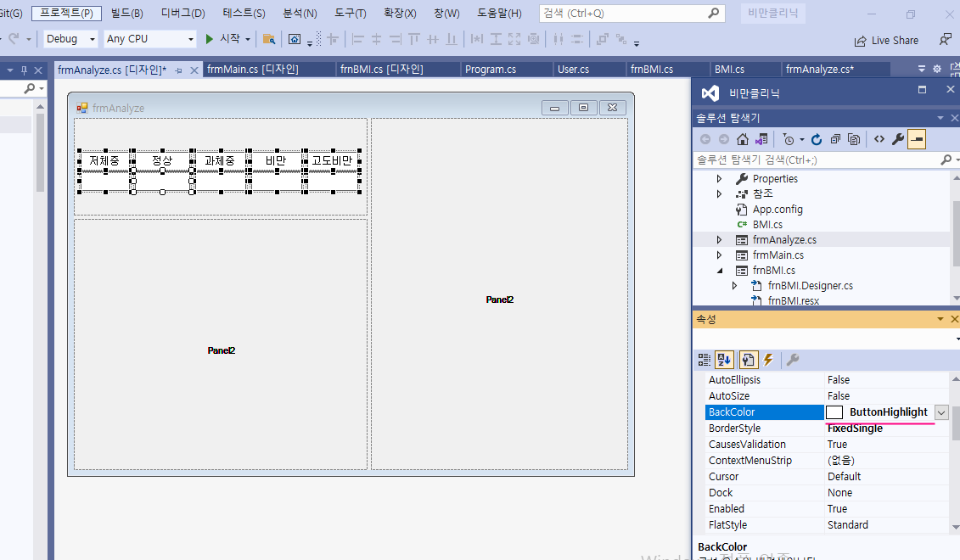Click the Live Share button label

tap(895, 41)
